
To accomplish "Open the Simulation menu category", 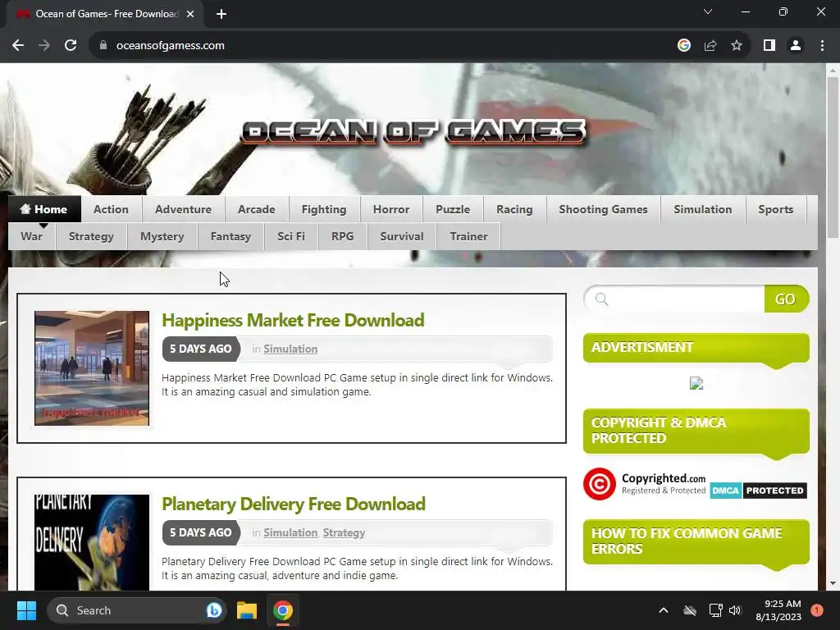I will [x=703, y=209].
